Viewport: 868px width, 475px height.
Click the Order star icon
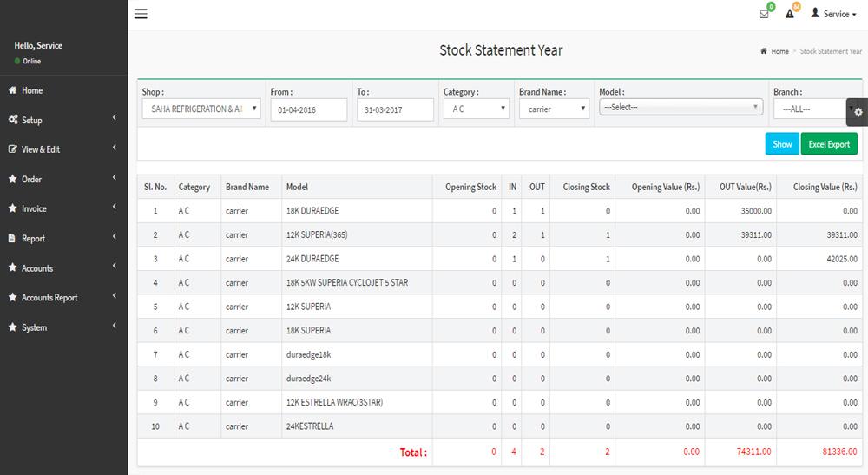pyautogui.click(x=12, y=179)
